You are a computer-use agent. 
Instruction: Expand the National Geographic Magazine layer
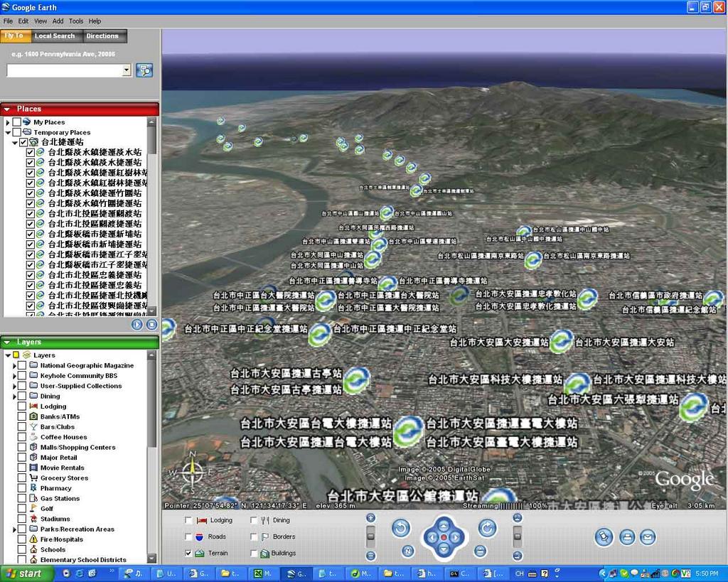coord(14,366)
